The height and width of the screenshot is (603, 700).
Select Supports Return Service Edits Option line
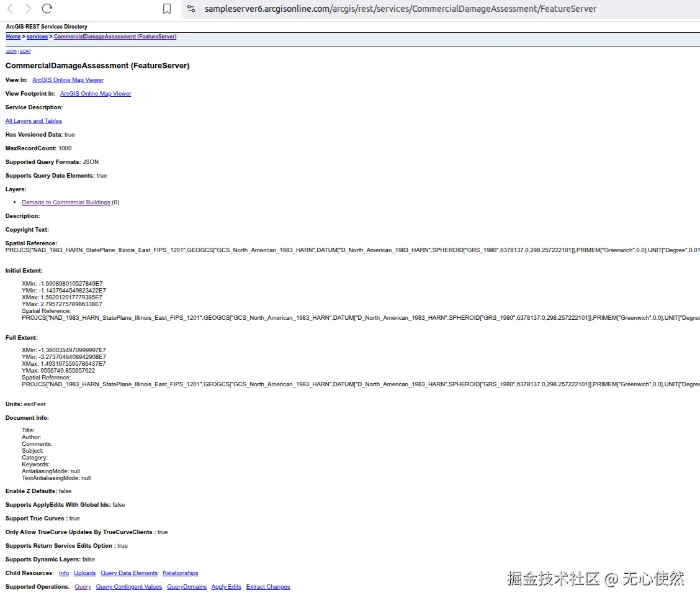tap(66, 546)
